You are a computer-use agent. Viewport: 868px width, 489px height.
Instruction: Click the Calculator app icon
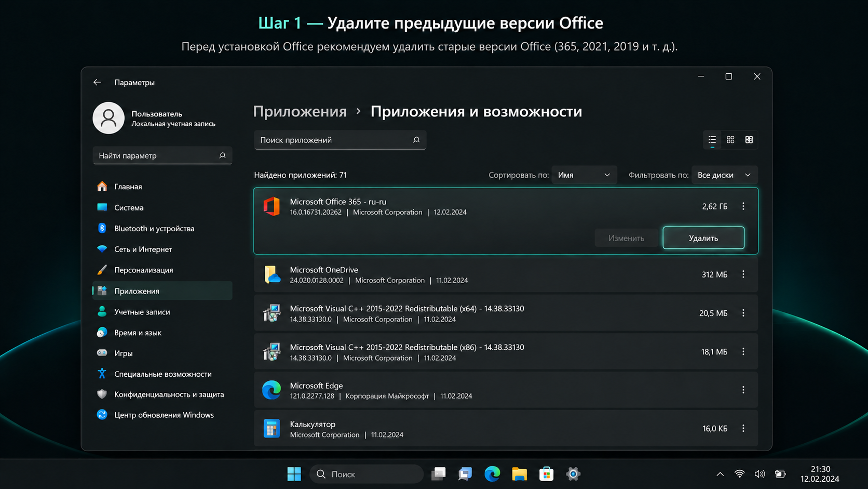click(x=272, y=429)
